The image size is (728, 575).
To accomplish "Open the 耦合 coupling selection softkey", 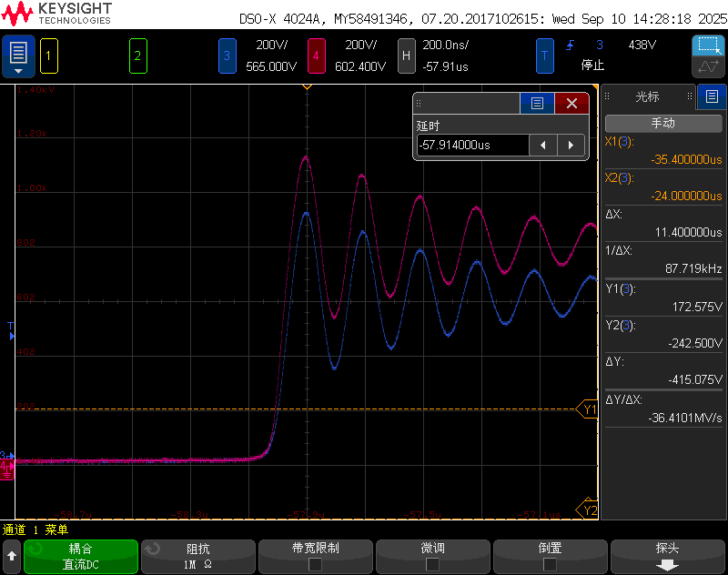I will (81, 556).
